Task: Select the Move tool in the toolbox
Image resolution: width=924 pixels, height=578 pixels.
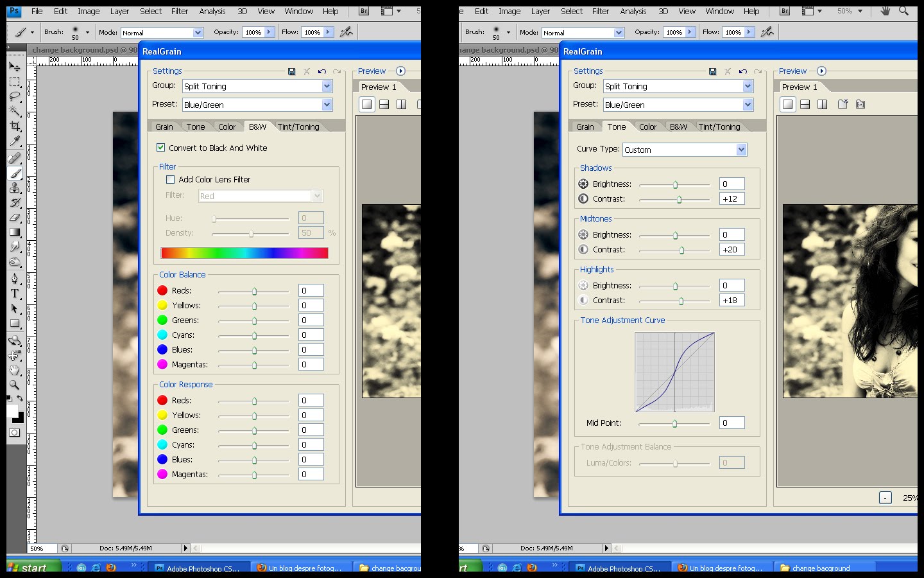Action: pos(15,67)
